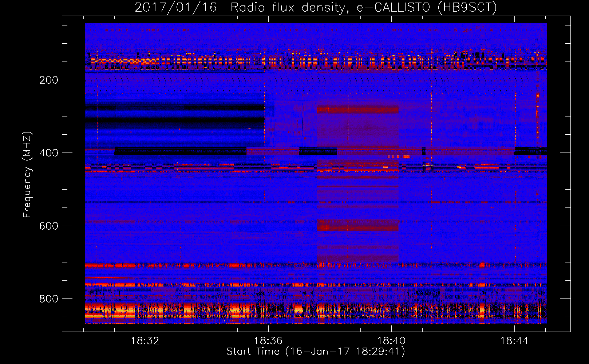Click the 200 frequency tick label
This screenshot has height=364, width=589.
49,80
